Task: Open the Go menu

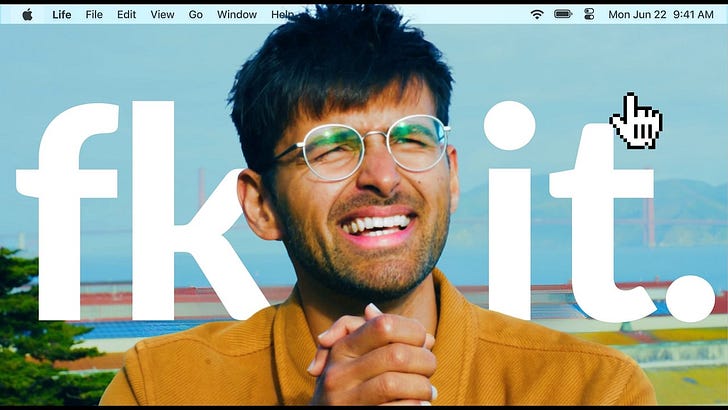Action: pyautogui.click(x=195, y=15)
